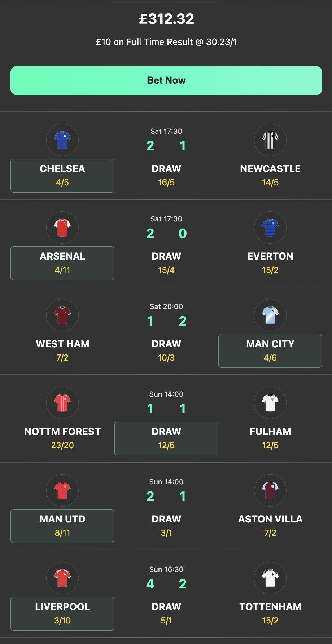Screen dimensions: 332x644
Task: Select the Tottenham shirt icon
Action: [270, 578]
